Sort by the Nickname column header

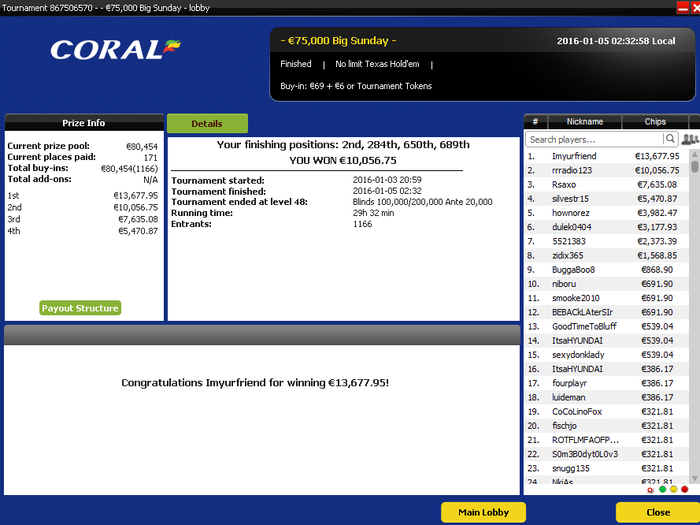point(584,121)
